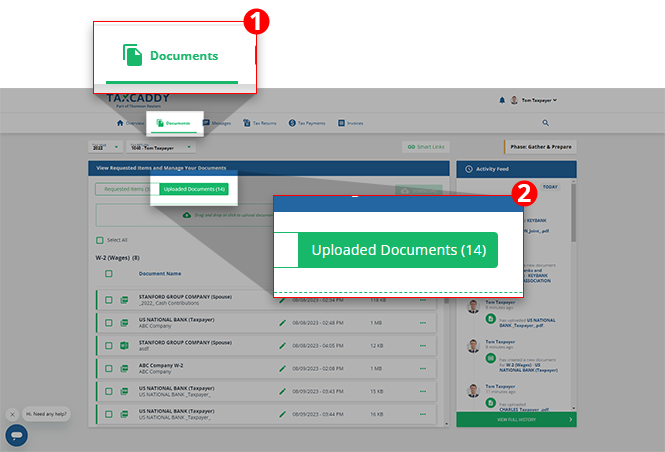Click upload icon for US NATIONAL BANK_Taxpayer_.pdf activity

491,318
